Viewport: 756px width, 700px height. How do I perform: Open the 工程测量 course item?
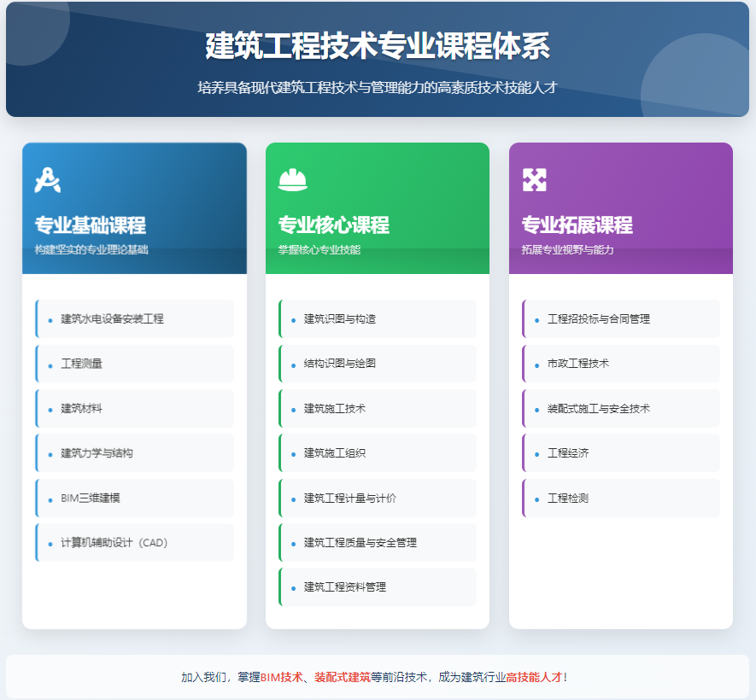(82, 364)
